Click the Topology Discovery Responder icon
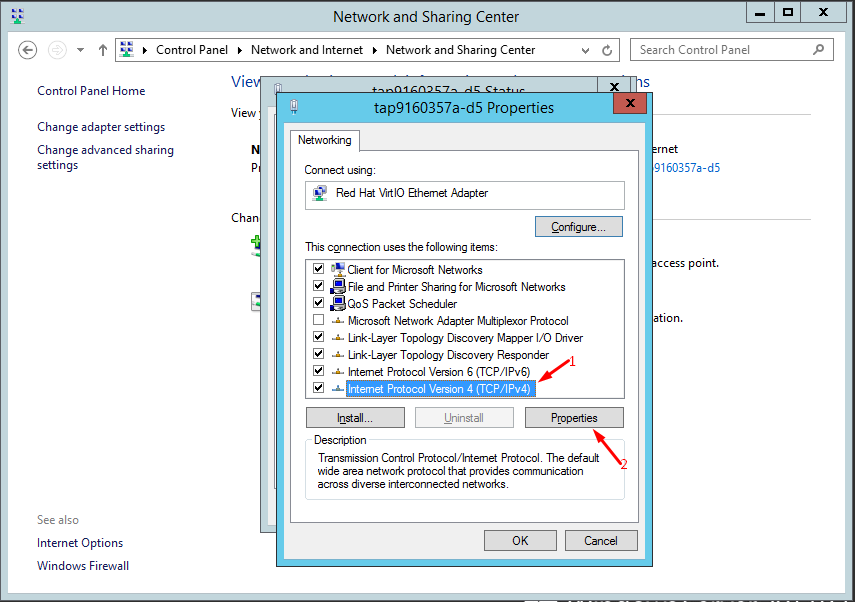 click(x=338, y=354)
